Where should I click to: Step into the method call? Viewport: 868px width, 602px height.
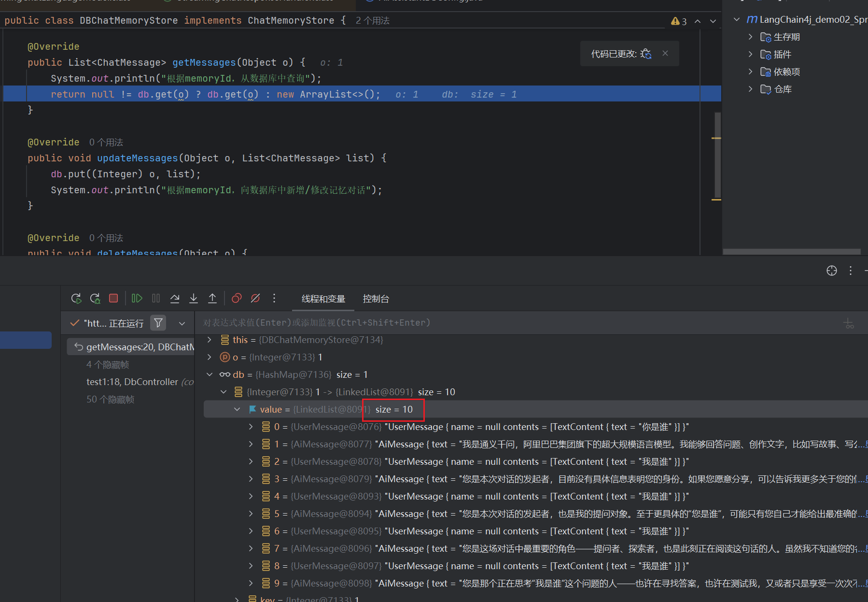click(x=194, y=299)
